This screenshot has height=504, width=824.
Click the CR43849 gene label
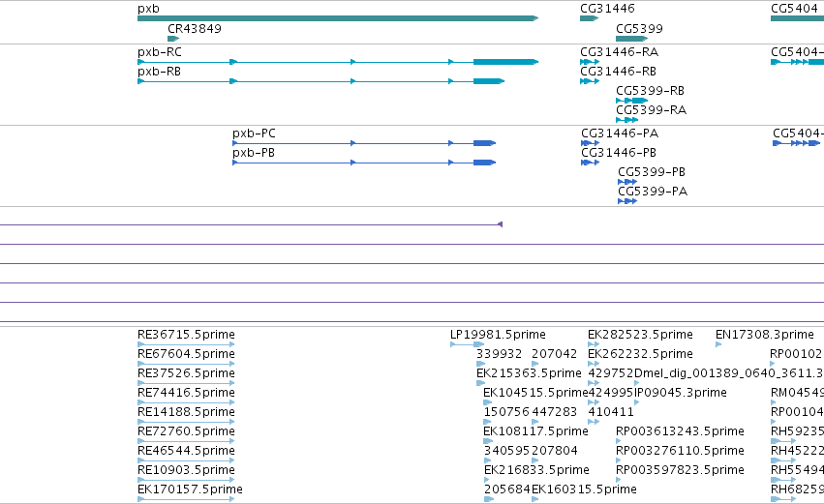point(195,29)
